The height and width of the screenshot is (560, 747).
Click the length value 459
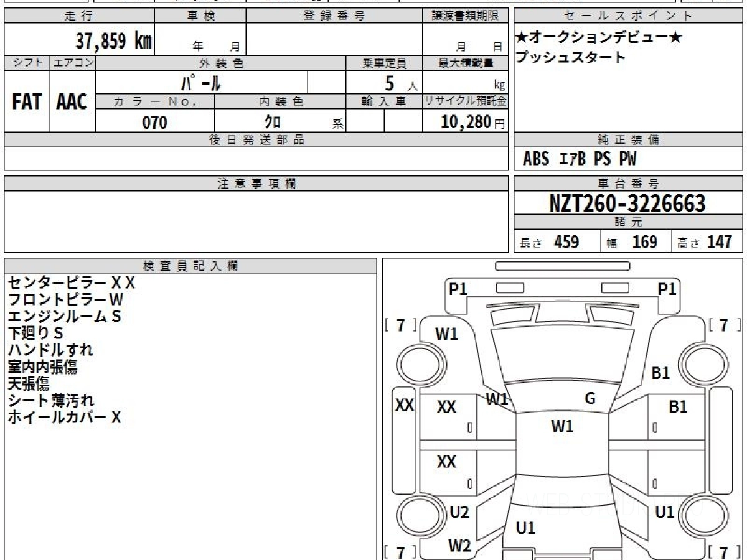point(566,242)
